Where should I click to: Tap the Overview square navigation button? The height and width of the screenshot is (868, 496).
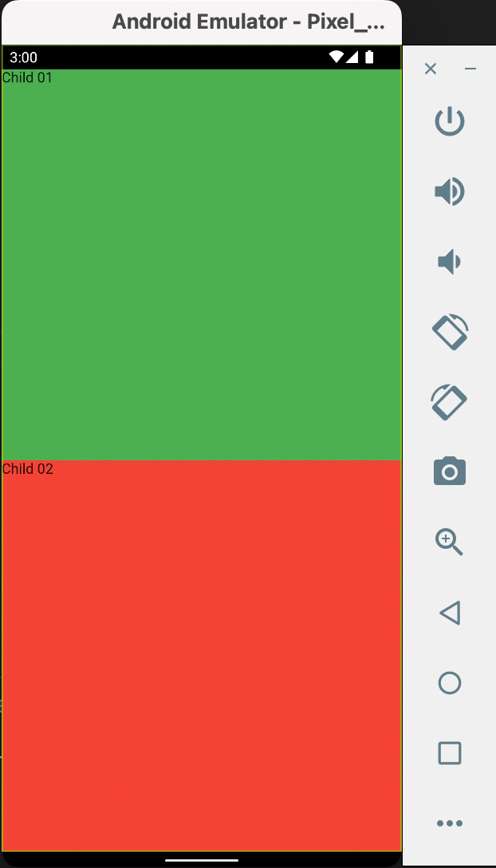450,753
